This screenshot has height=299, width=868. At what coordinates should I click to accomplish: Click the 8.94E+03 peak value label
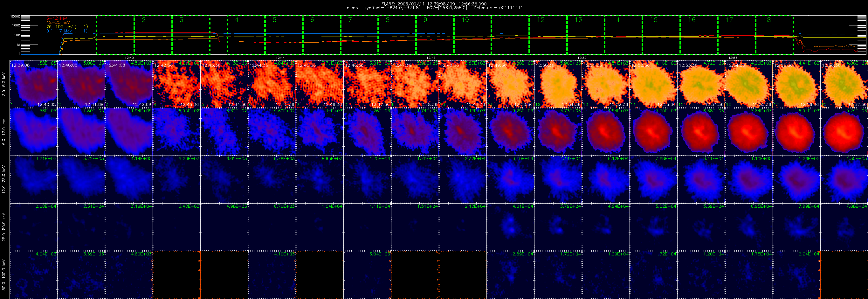[x=809, y=111]
